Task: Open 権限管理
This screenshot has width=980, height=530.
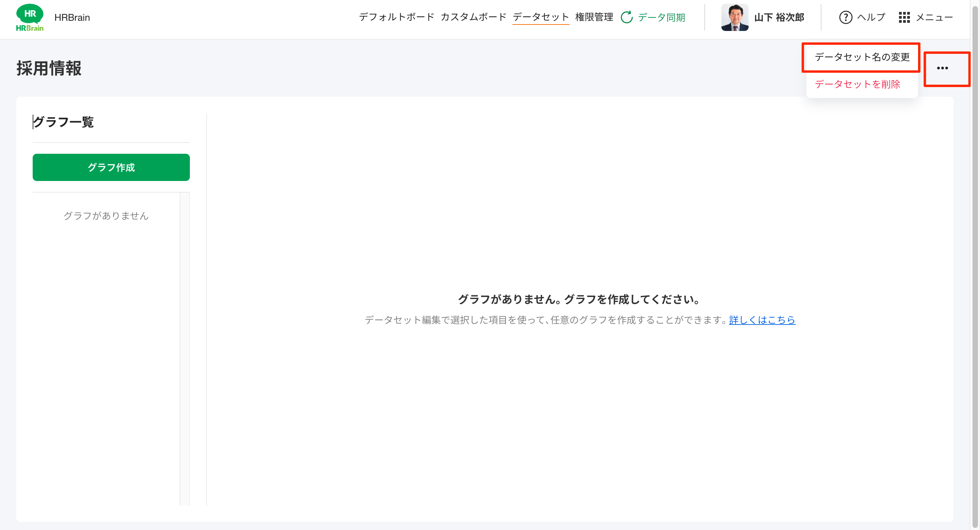Action: pos(594,17)
